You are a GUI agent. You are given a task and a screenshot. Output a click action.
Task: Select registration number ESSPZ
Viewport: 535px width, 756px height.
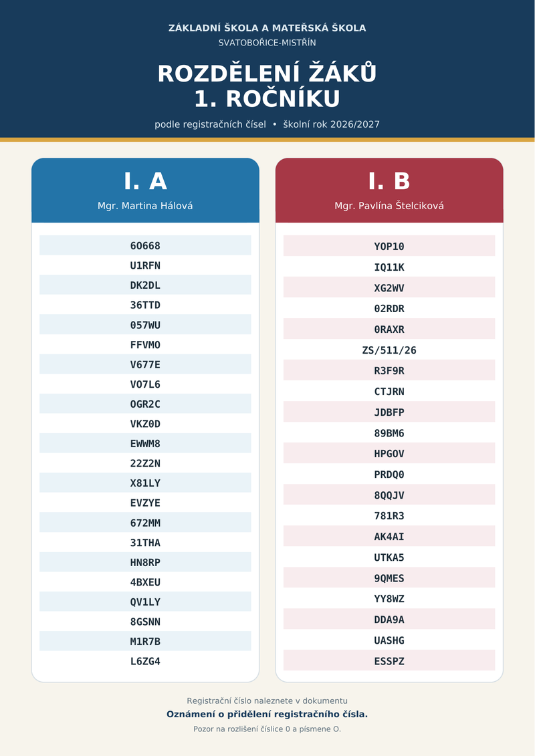[x=389, y=661]
